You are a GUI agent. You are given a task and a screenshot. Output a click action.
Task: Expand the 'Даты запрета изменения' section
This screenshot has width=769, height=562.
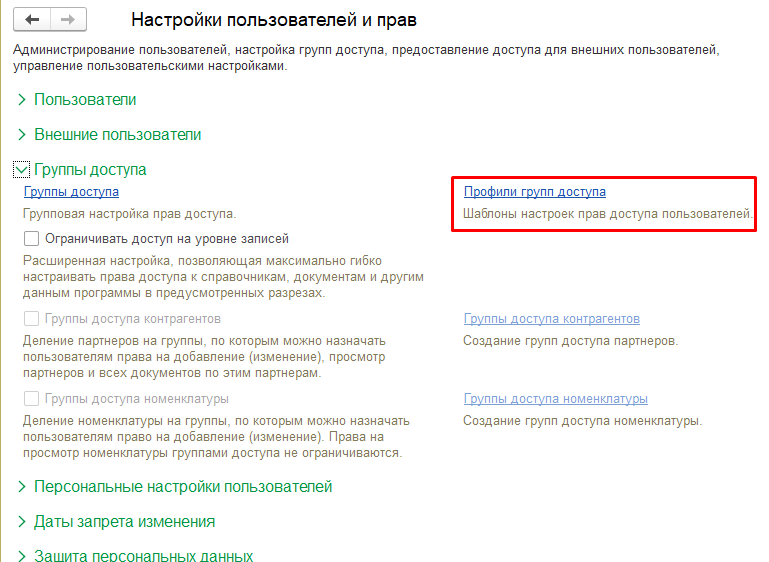[x=124, y=522]
